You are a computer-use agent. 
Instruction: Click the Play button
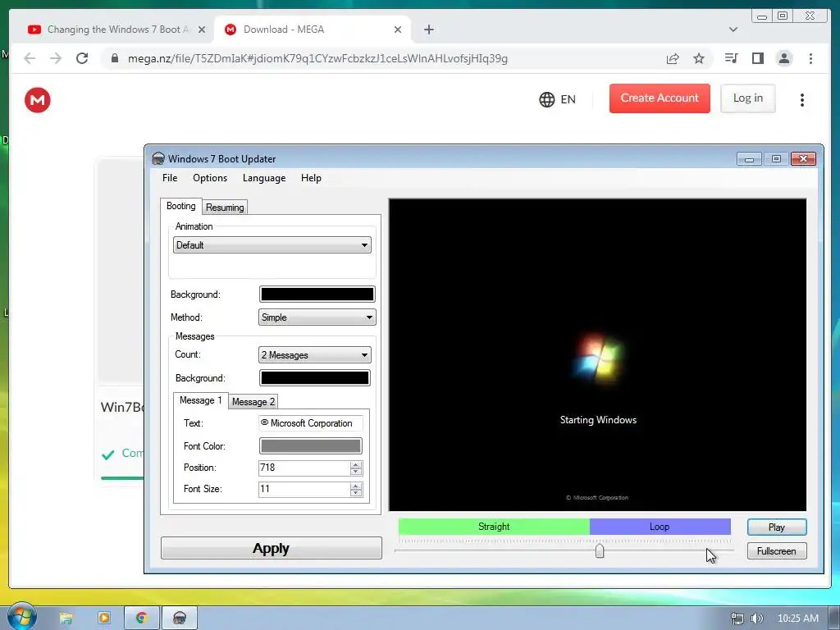(777, 527)
